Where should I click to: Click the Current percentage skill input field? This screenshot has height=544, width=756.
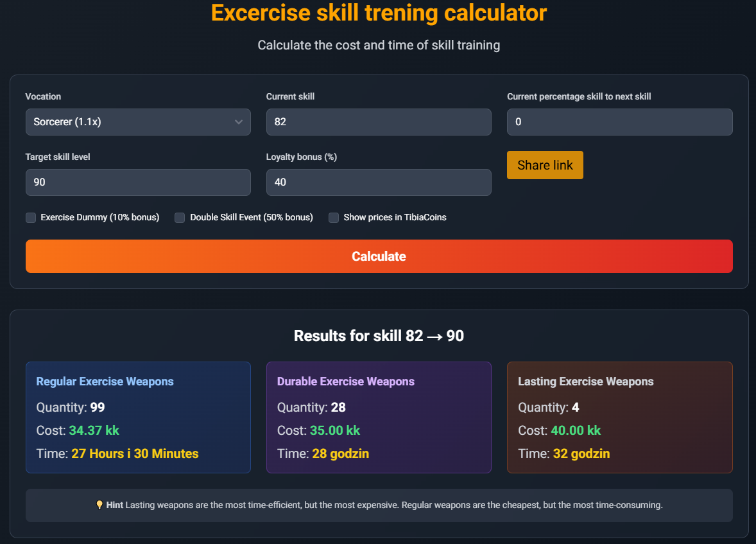619,121
